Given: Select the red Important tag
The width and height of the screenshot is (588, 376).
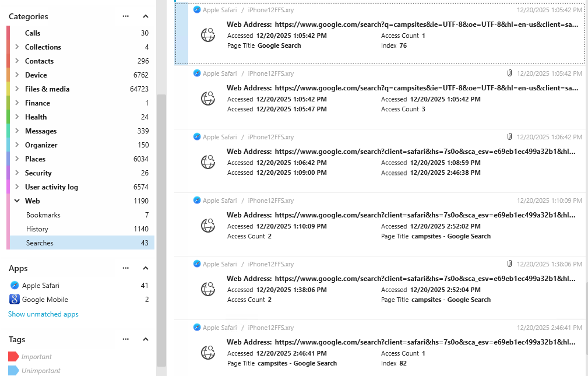Looking at the screenshot, I should (13, 357).
